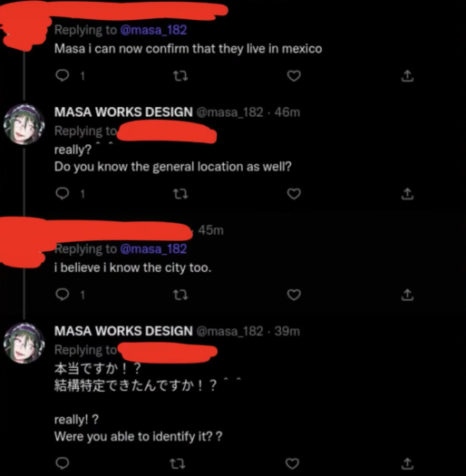Like the 'general location as well?' tweet
Viewport: 466px width, 476px height.
pyautogui.click(x=294, y=194)
